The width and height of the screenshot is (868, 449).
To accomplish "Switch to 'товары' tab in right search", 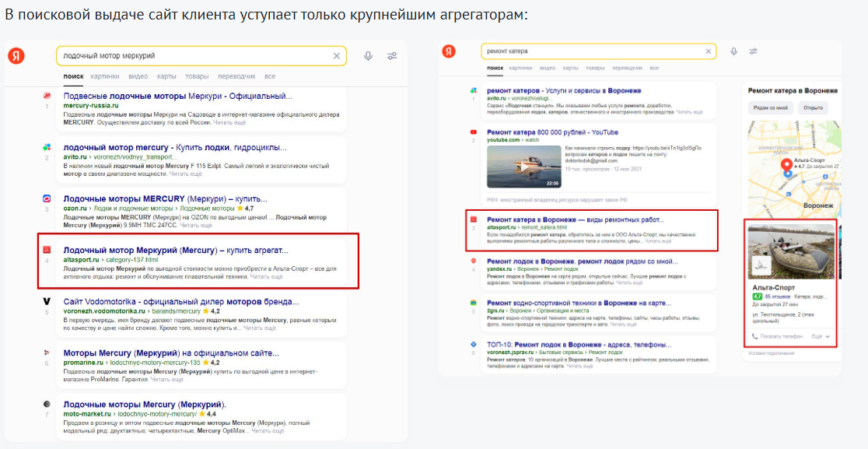I will pyautogui.click(x=595, y=68).
